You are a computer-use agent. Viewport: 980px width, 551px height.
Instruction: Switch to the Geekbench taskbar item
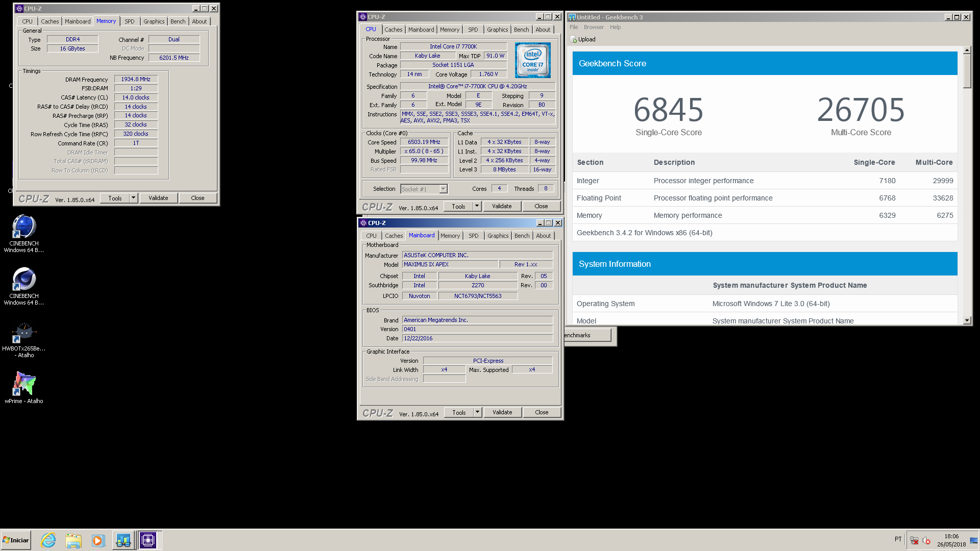coord(123,540)
